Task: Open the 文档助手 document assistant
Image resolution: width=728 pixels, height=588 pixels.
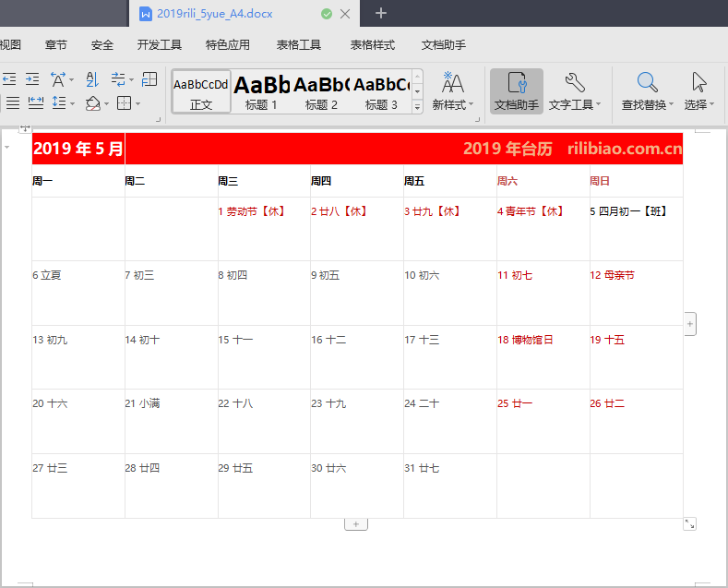Action: coord(517,91)
